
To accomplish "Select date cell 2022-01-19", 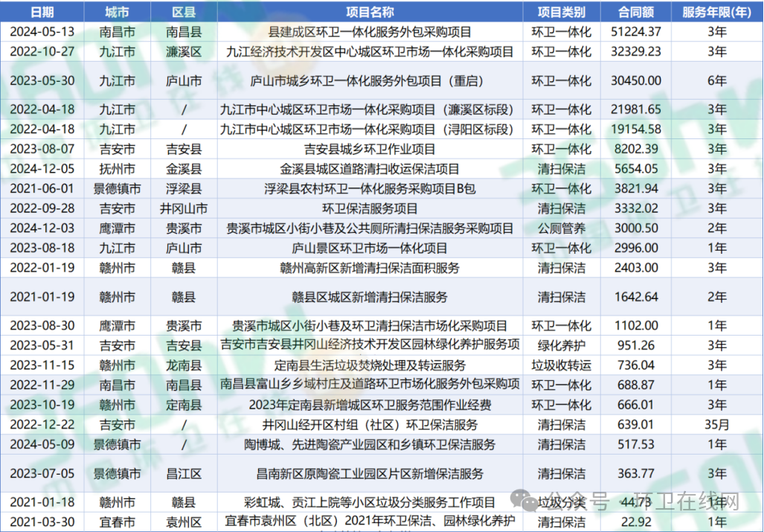I will tap(42, 267).
